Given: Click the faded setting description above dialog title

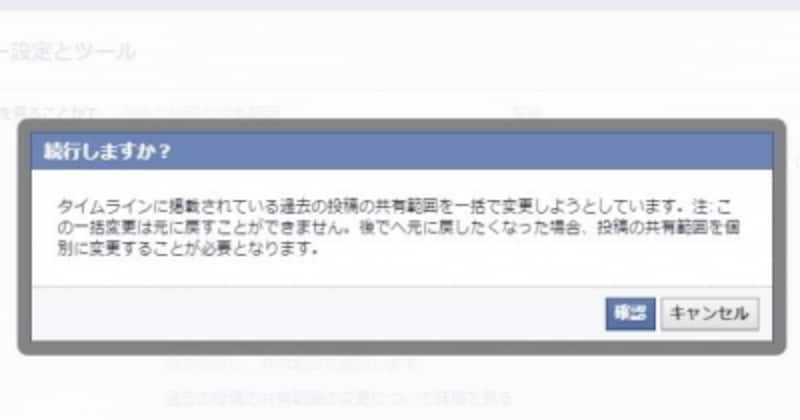Looking at the screenshot, I should coord(202,111).
